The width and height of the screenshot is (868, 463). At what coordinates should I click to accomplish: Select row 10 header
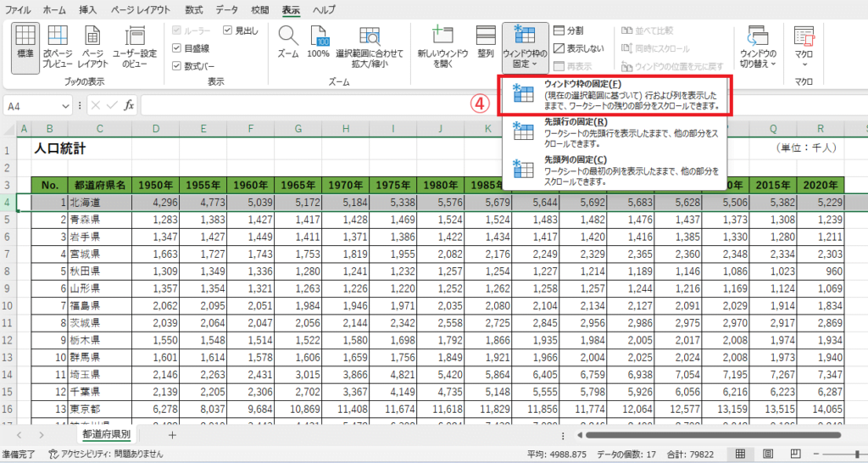(x=8, y=305)
